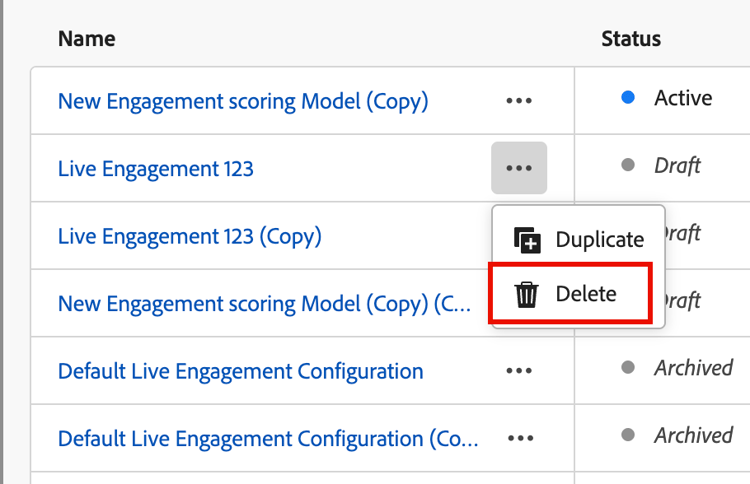Open Default Live Engagement Configuration (Co... link
This screenshot has height=484, width=750.
point(268,439)
